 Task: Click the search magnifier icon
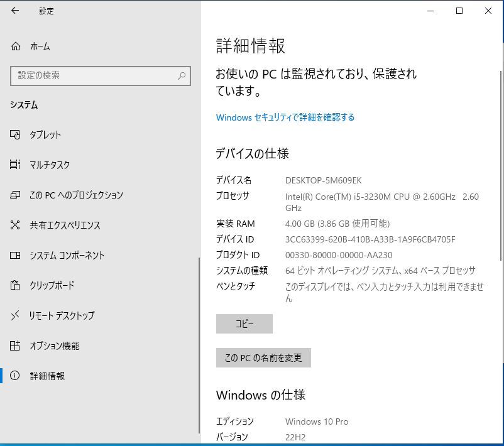pyautogui.click(x=182, y=75)
